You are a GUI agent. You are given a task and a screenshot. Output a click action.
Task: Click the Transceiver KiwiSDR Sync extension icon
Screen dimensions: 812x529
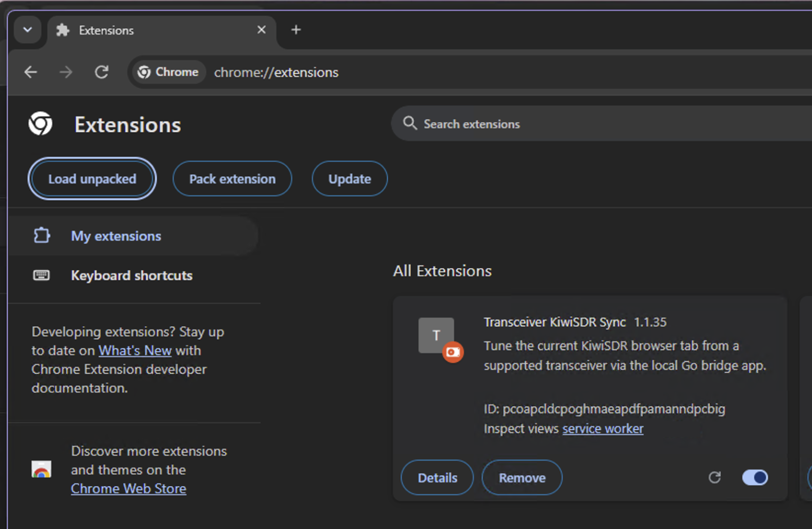[x=436, y=336]
